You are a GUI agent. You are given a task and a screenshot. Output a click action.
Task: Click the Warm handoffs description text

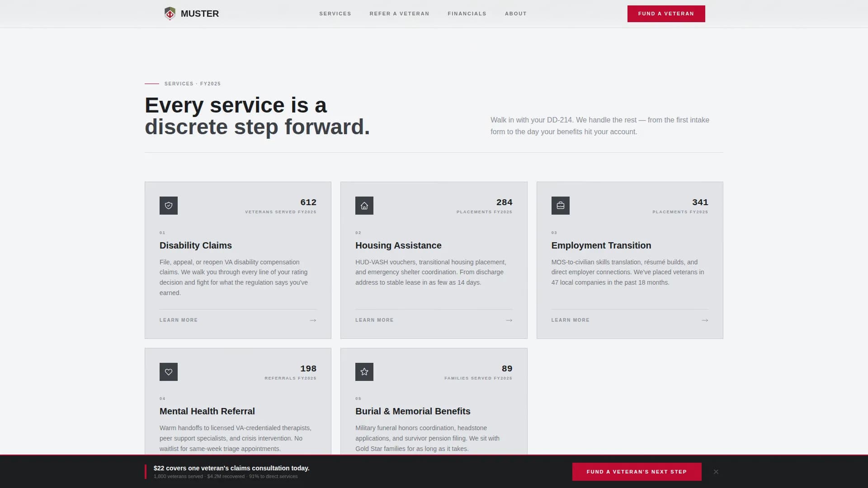(x=236, y=438)
